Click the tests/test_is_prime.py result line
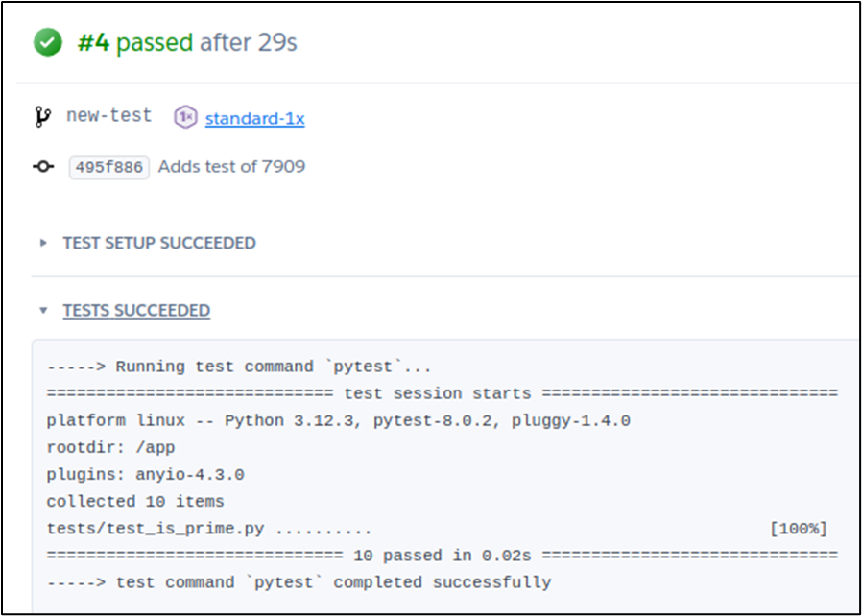 (208, 529)
